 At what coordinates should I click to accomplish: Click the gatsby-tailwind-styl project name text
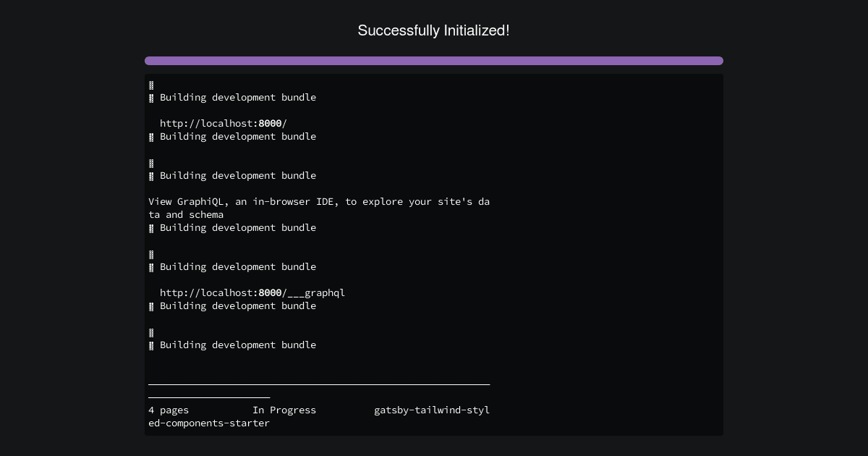tap(432, 410)
